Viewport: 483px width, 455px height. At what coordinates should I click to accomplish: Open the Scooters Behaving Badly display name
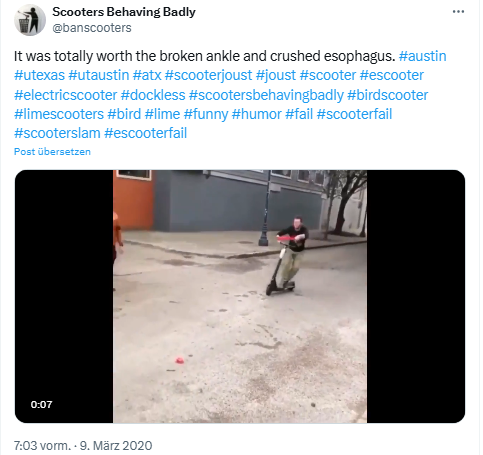tap(124, 12)
